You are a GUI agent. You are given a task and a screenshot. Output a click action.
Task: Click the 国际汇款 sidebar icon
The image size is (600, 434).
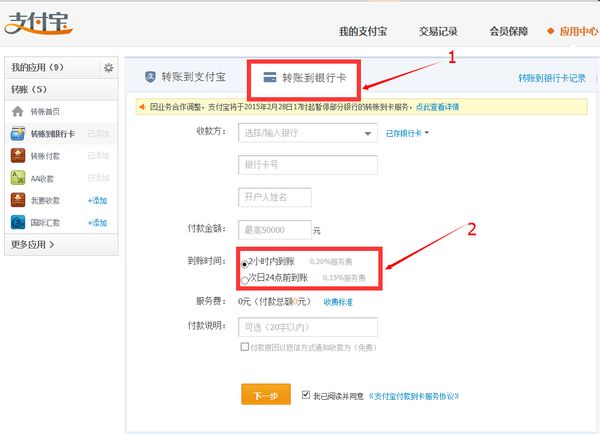click(x=18, y=222)
